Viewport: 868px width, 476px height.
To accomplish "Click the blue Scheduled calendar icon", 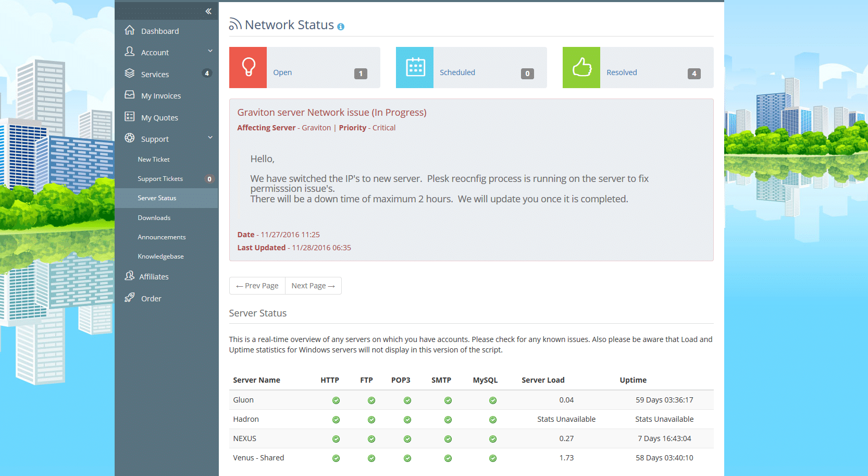I will pos(415,67).
